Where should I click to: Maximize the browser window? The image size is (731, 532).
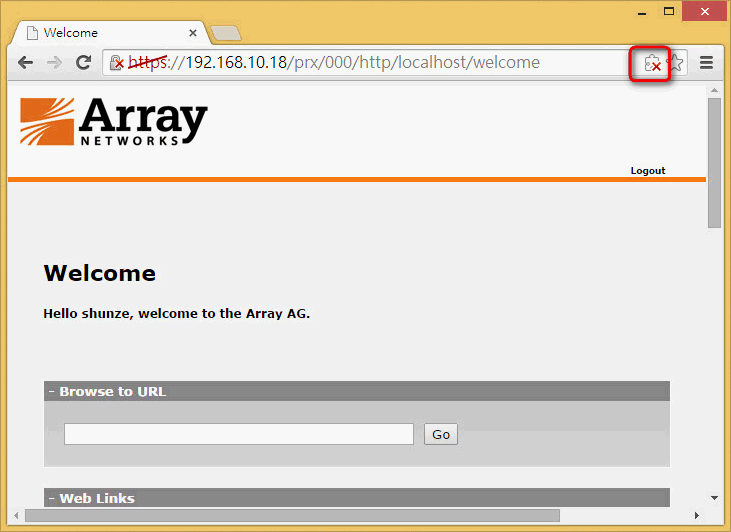pyautogui.click(x=669, y=11)
